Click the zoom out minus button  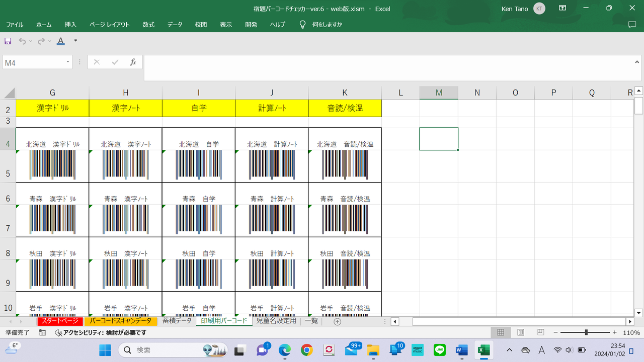click(555, 333)
